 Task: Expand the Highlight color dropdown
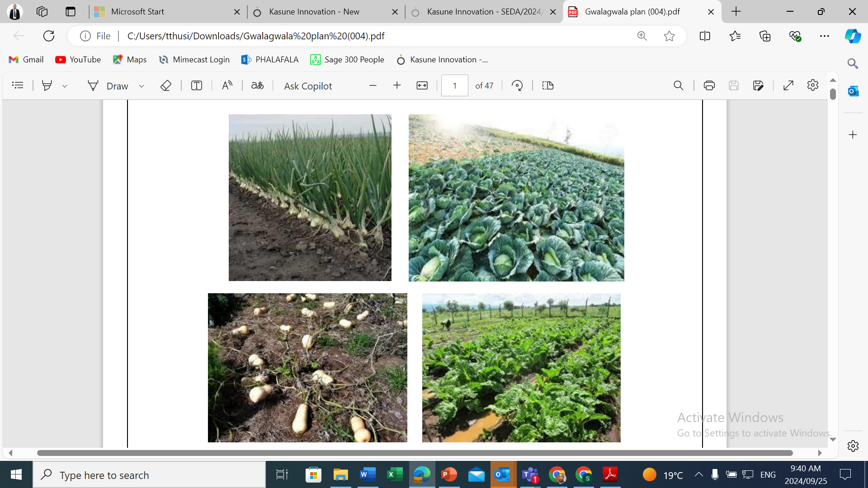coord(65,86)
